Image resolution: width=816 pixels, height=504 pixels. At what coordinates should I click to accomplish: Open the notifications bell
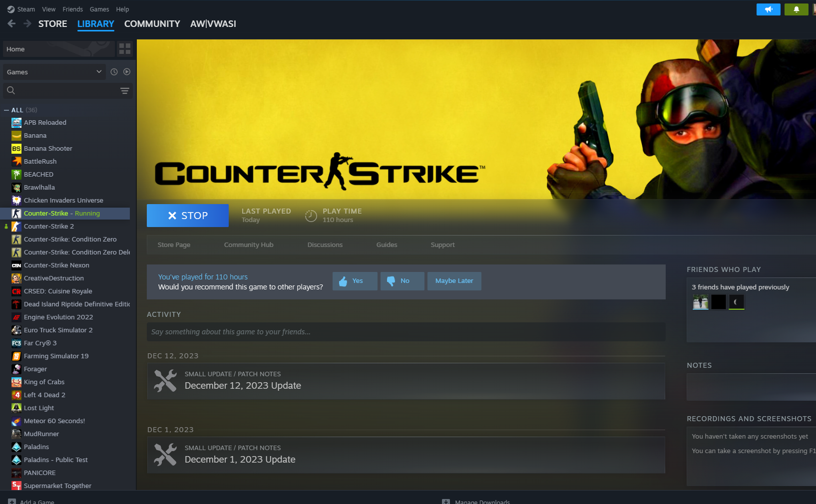point(796,9)
